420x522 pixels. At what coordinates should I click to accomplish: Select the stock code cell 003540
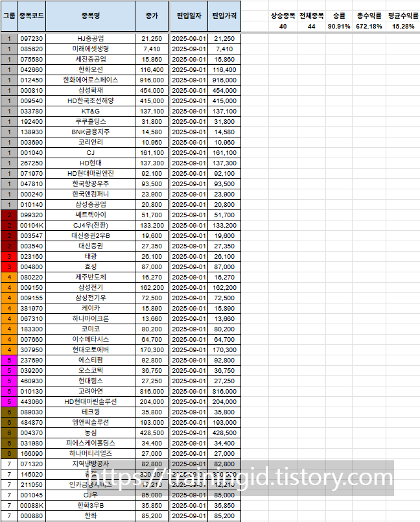tap(31, 246)
